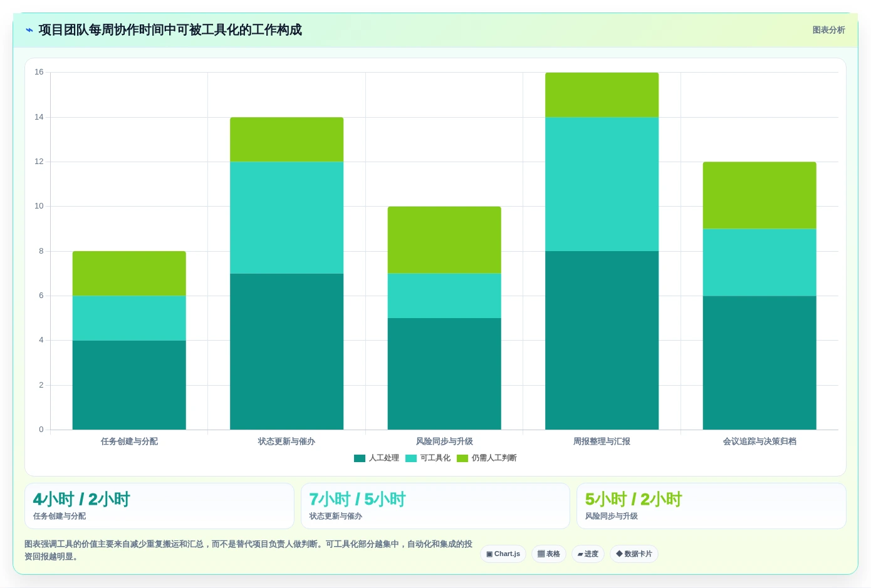This screenshot has width=871, height=588.
Task: Click the dark teal segment of 周报整理与汇报 bar
Action: [x=602, y=340]
